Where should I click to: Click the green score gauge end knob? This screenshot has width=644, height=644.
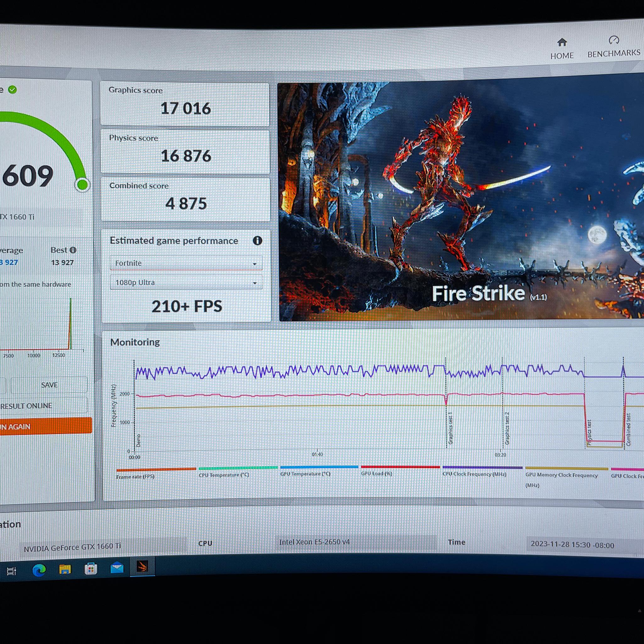(x=82, y=184)
